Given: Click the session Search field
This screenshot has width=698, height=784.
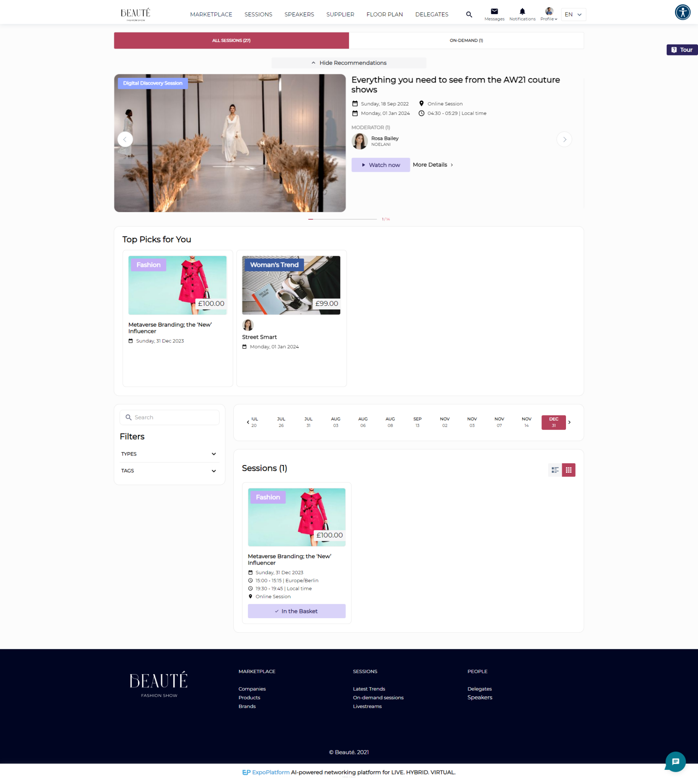Looking at the screenshot, I should click(x=170, y=417).
